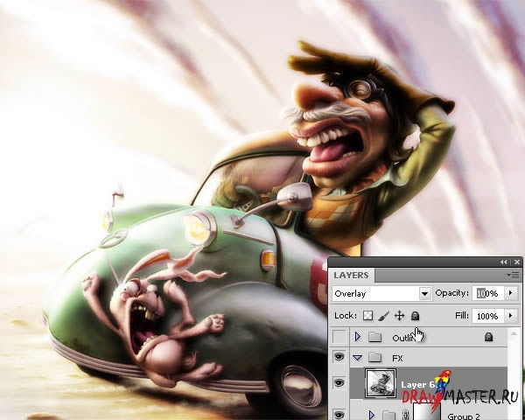
Task: Hide Layer 6 with its eye icon
Action: 339,382
